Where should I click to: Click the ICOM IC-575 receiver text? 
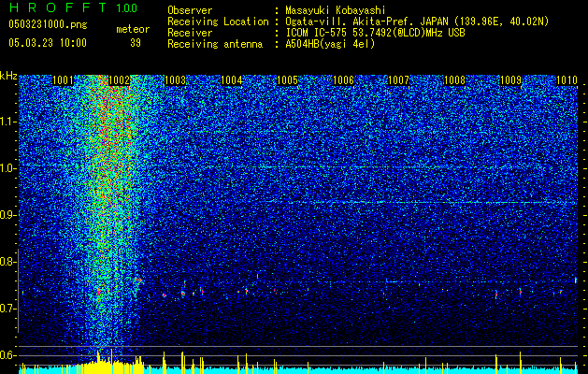point(375,33)
